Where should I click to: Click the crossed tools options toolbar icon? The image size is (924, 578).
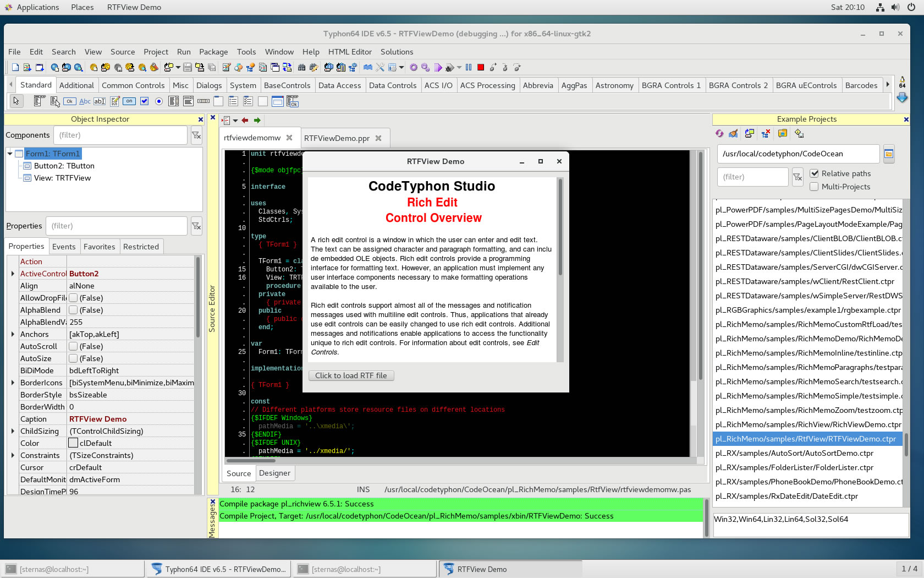point(380,67)
